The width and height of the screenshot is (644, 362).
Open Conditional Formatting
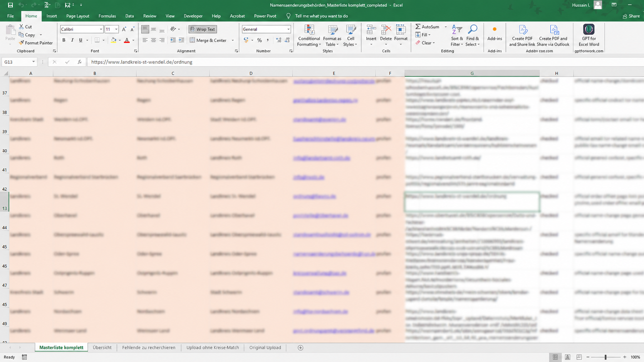[309, 35]
